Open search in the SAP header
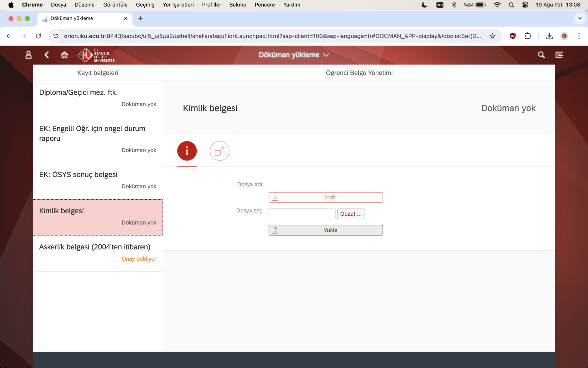This screenshot has height=368, width=588. [x=541, y=55]
